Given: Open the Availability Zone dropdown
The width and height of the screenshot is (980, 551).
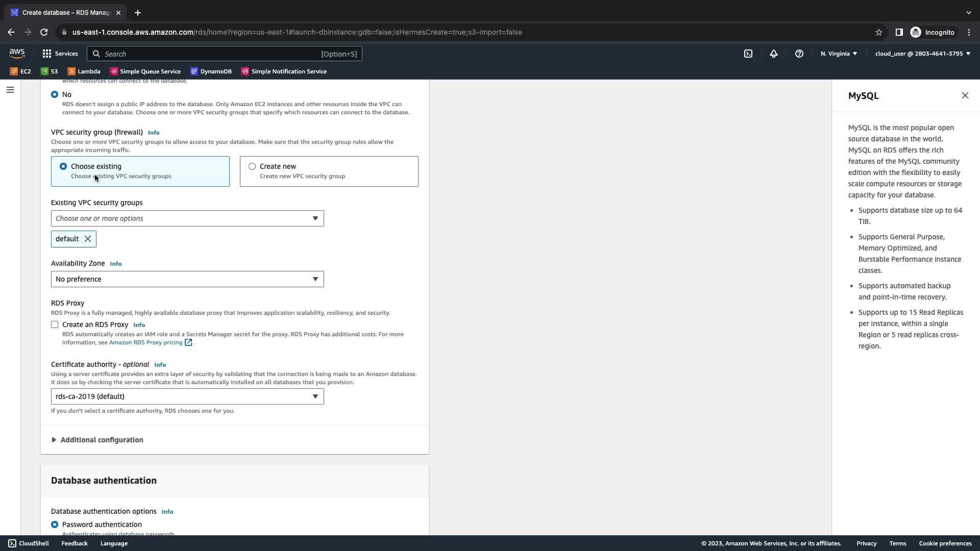Looking at the screenshot, I should coord(187,279).
